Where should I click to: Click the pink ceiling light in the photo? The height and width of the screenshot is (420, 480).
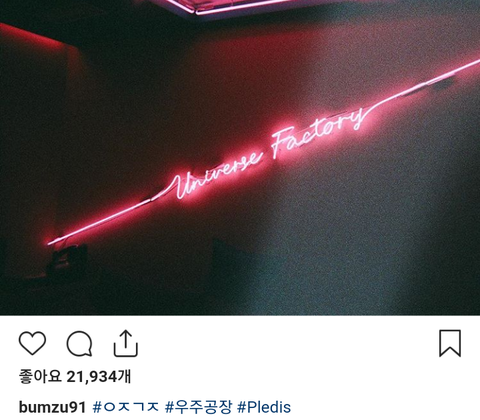(230, 7)
